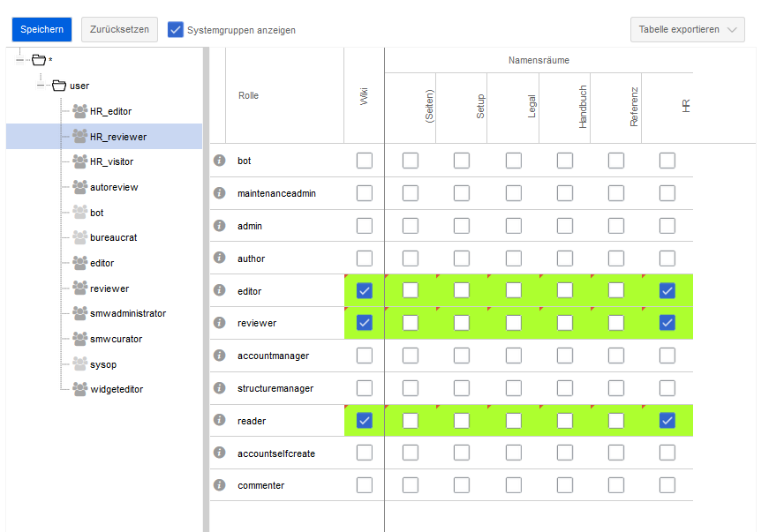The height and width of the screenshot is (532, 769).
Task: Click group icon of sysop
Action: 79,363
